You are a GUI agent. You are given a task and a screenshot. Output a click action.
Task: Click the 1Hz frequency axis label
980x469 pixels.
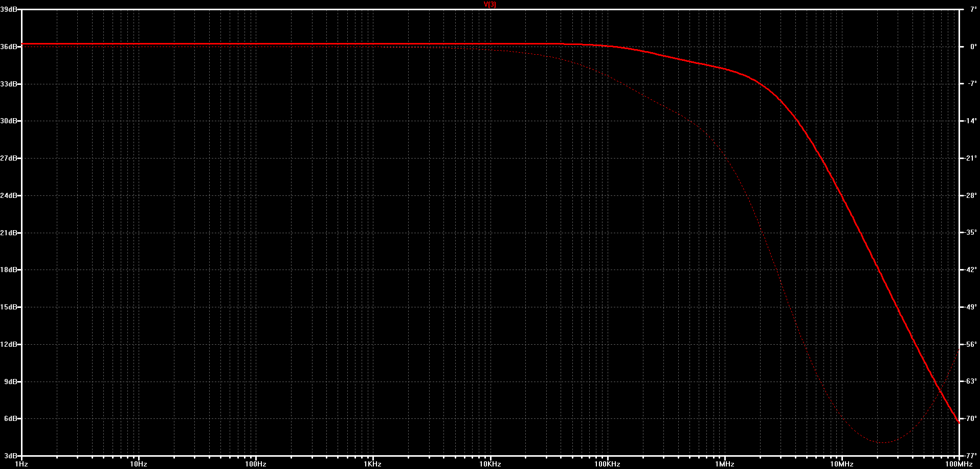point(21,464)
